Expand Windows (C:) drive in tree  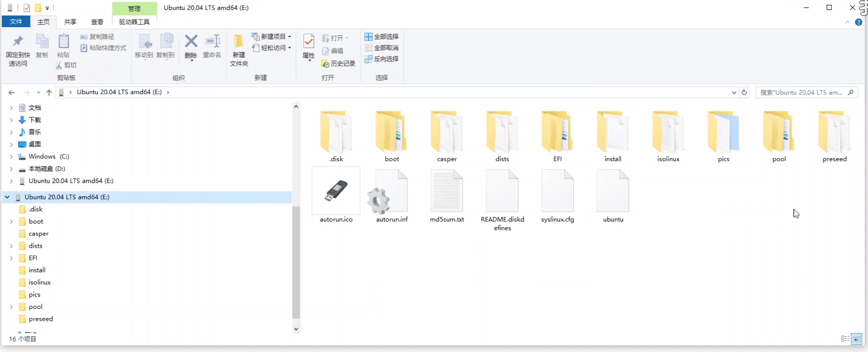tap(11, 157)
